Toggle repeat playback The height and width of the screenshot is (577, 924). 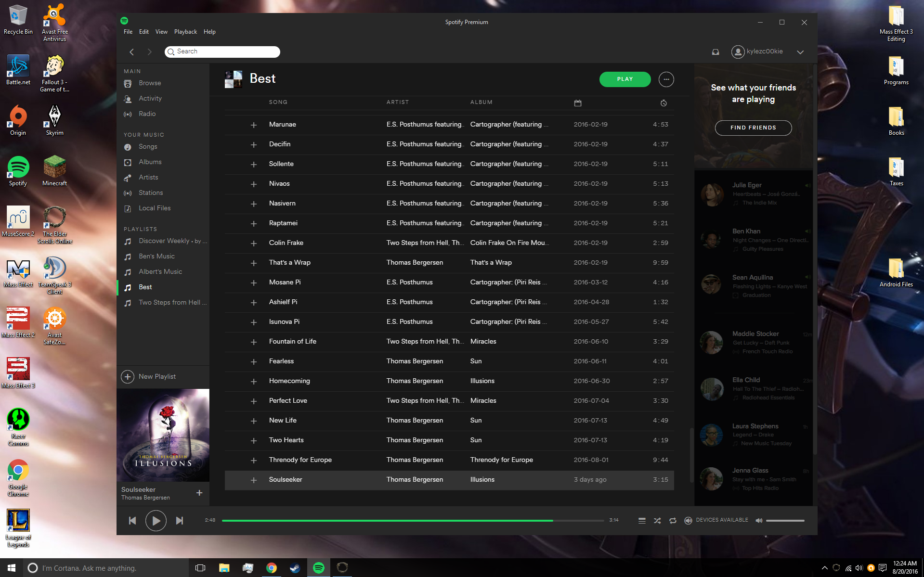673,521
